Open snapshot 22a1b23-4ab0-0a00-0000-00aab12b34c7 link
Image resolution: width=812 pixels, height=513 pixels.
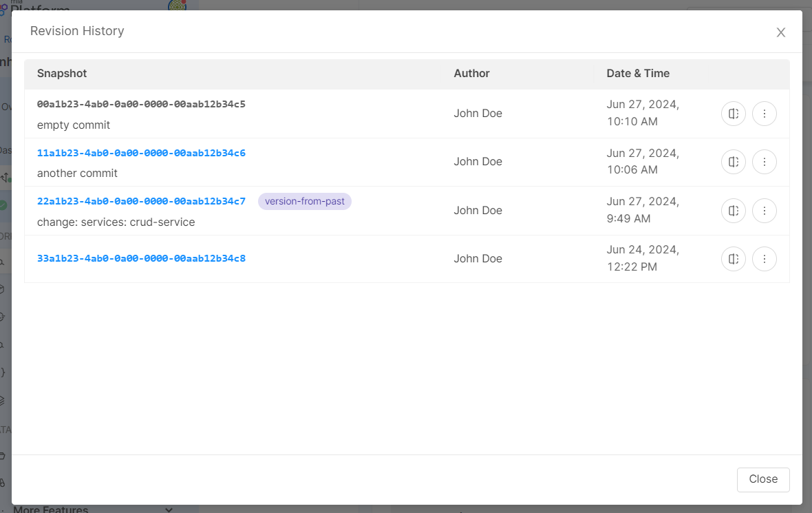141,201
